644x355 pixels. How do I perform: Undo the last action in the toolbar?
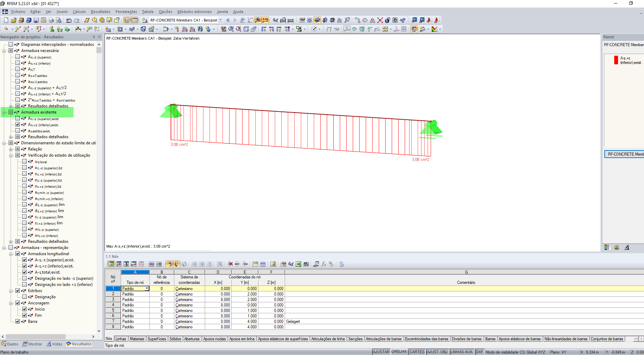(69, 20)
